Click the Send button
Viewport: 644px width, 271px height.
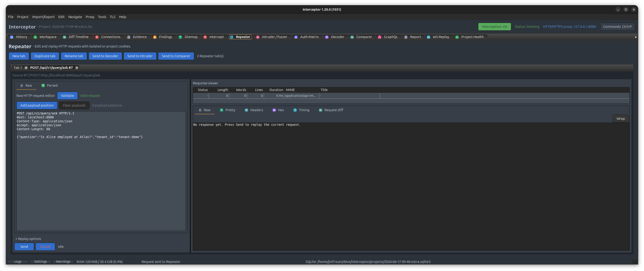tap(24, 247)
